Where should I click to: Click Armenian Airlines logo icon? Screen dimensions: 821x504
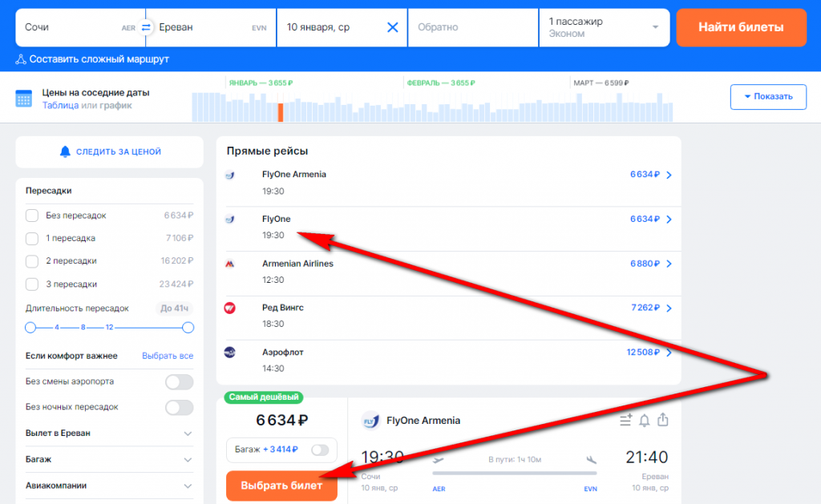tap(230, 264)
